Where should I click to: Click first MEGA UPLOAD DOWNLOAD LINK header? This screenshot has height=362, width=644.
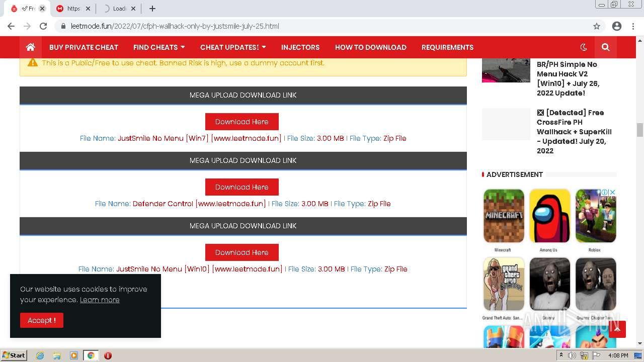pos(243,95)
